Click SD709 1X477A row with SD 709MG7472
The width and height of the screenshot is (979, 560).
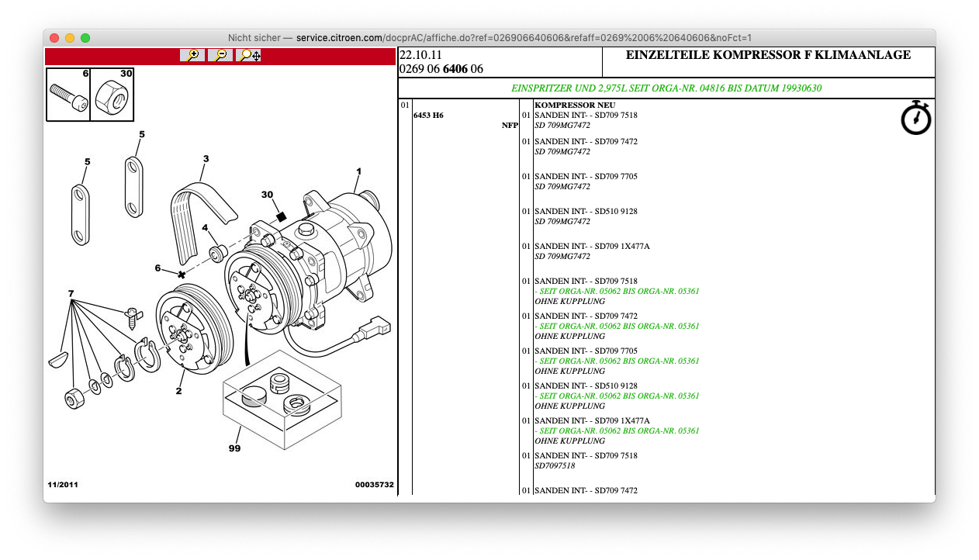pyautogui.click(x=592, y=247)
